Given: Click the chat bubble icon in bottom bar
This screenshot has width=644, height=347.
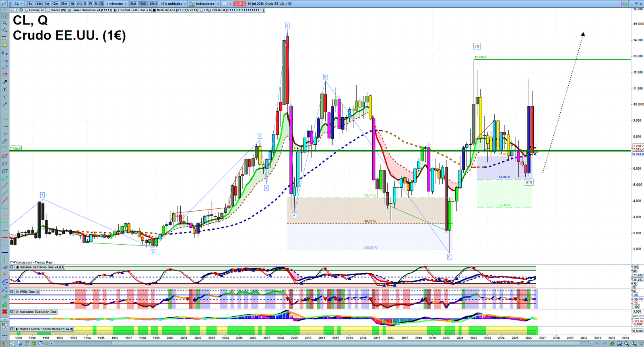Looking at the screenshot, I should (20, 343).
